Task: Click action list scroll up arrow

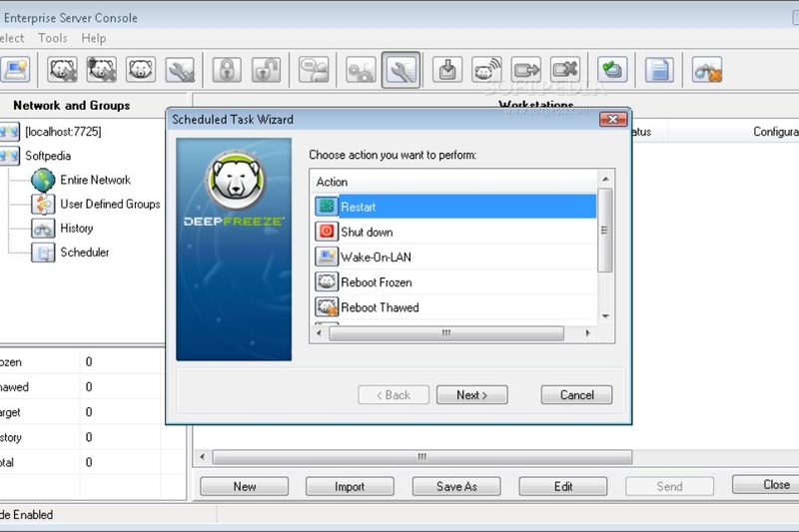Action: coord(605,180)
